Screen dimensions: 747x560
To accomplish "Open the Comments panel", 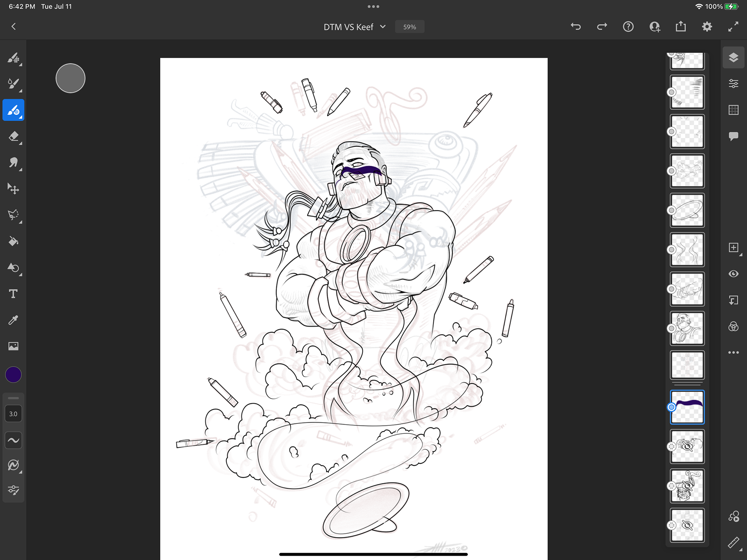I will coord(733,136).
